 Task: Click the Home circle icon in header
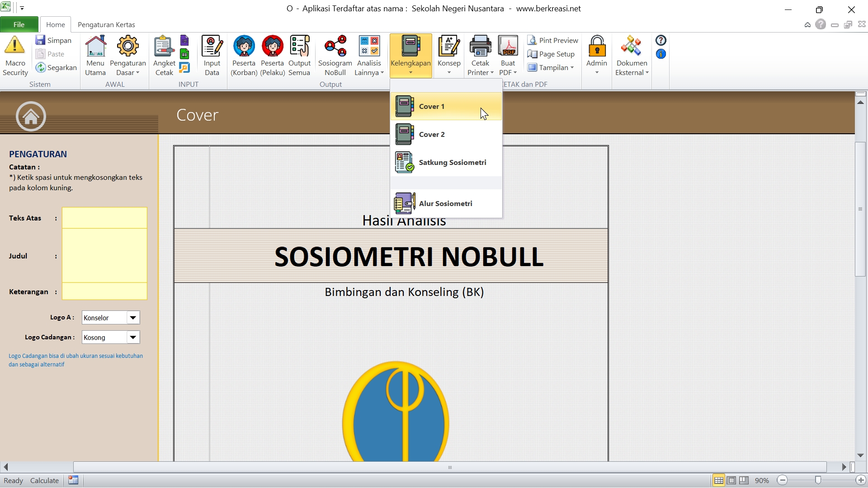pyautogui.click(x=31, y=116)
